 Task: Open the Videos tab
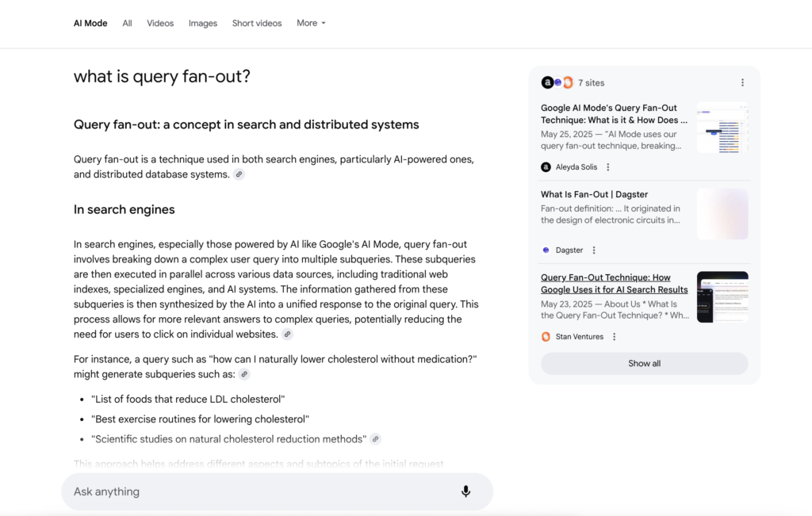point(160,23)
